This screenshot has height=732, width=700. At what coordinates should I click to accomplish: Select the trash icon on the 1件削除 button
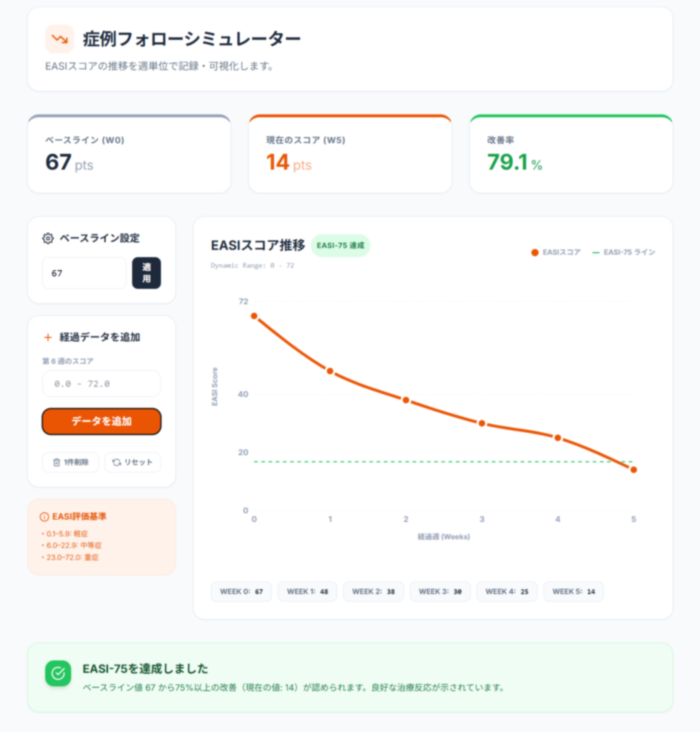(56, 462)
